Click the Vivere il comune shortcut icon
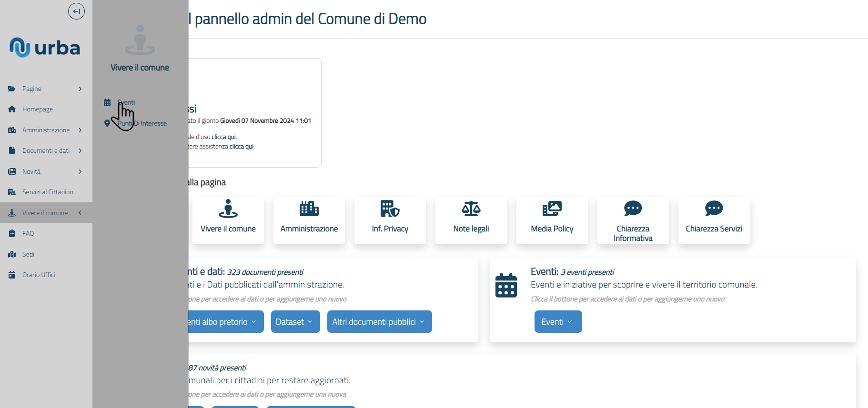This screenshot has height=408, width=868. pyautogui.click(x=228, y=209)
